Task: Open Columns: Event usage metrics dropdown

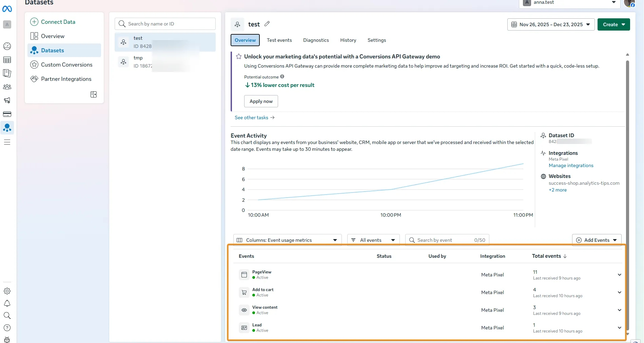Action: point(287,240)
